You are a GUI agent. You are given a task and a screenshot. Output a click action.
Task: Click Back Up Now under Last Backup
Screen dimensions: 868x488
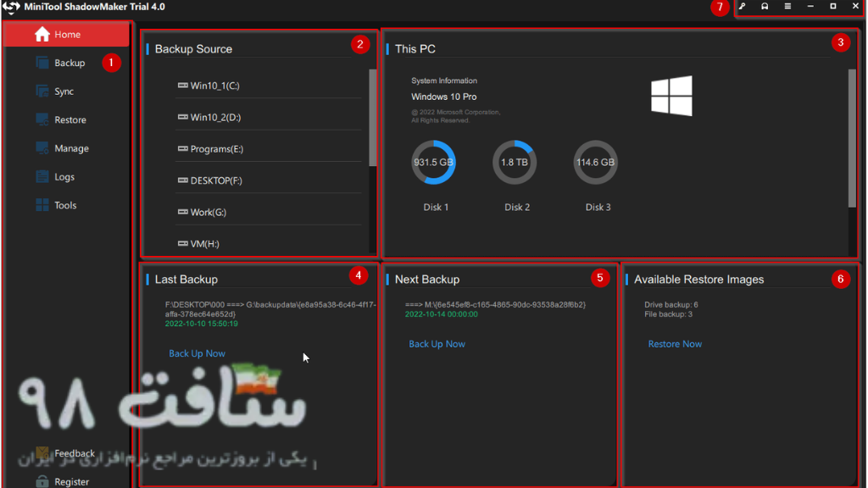pos(197,353)
